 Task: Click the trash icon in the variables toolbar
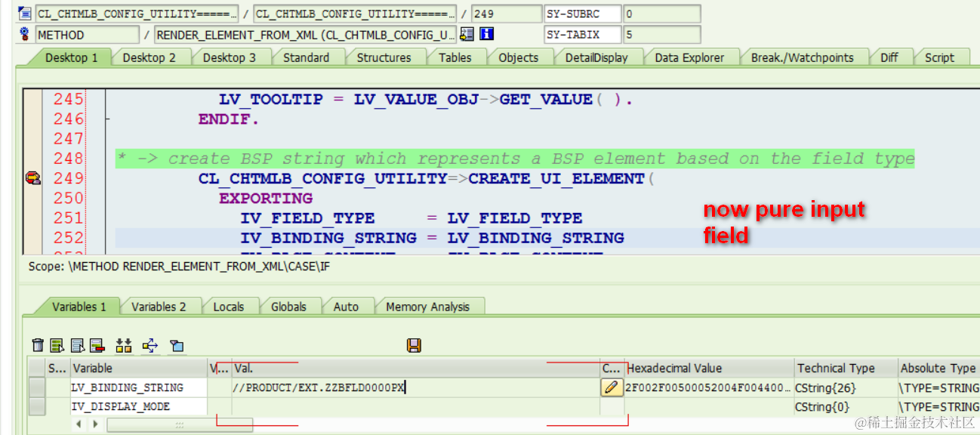click(x=38, y=345)
